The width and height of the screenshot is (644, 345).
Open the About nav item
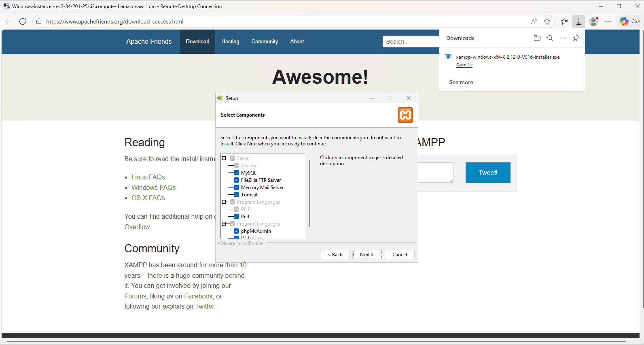tap(297, 41)
